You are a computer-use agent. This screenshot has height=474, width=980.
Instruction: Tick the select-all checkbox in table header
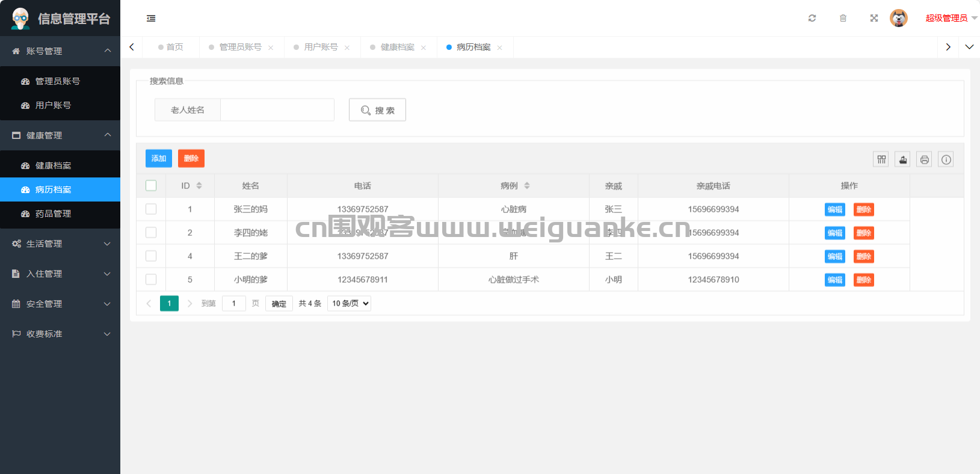[x=151, y=186]
